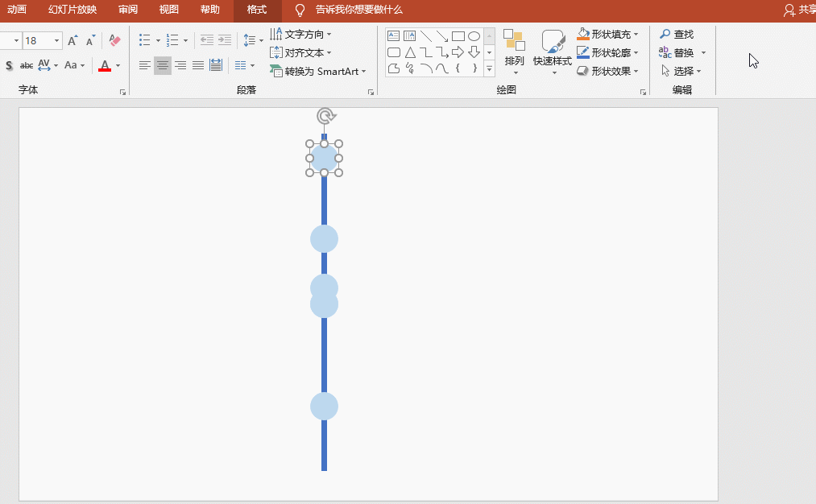Select the left brace shape
Image resolution: width=816 pixels, height=504 pixels.
458,68
